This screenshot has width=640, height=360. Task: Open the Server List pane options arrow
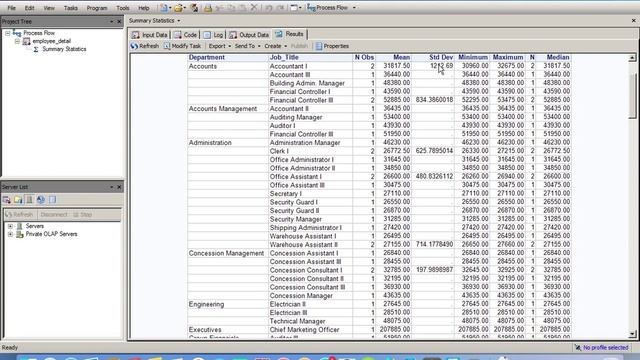111,187
